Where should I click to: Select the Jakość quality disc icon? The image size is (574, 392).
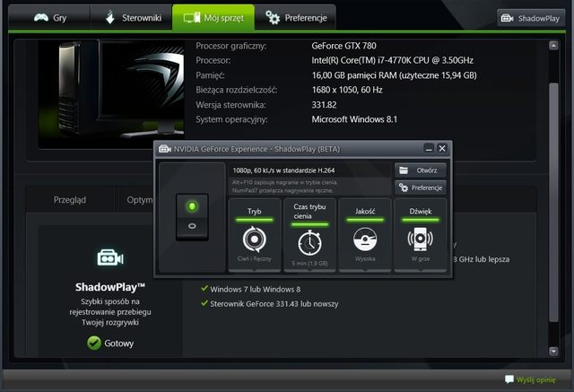tap(365, 241)
